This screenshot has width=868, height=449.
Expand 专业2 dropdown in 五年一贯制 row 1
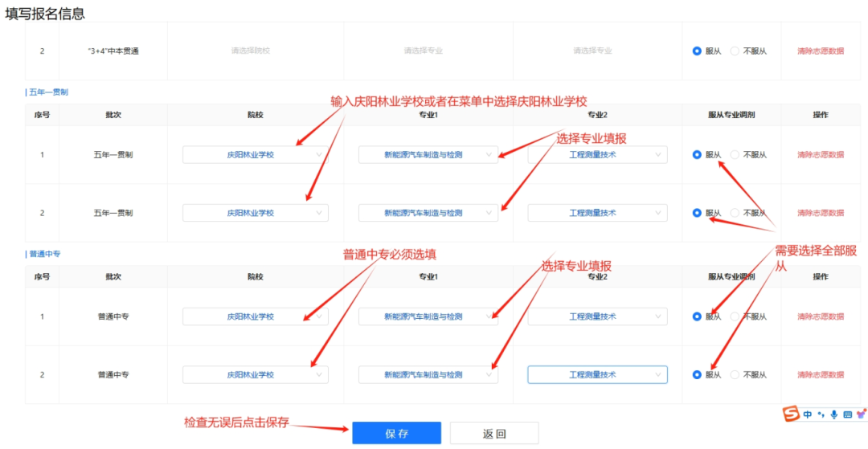coord(596,155)
